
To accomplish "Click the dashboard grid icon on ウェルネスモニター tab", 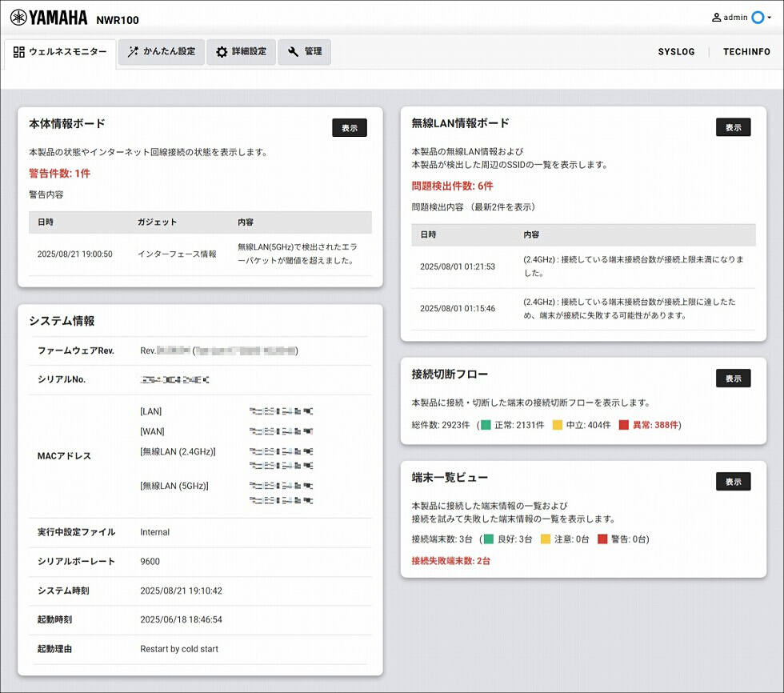I will (x=19, y=52).
